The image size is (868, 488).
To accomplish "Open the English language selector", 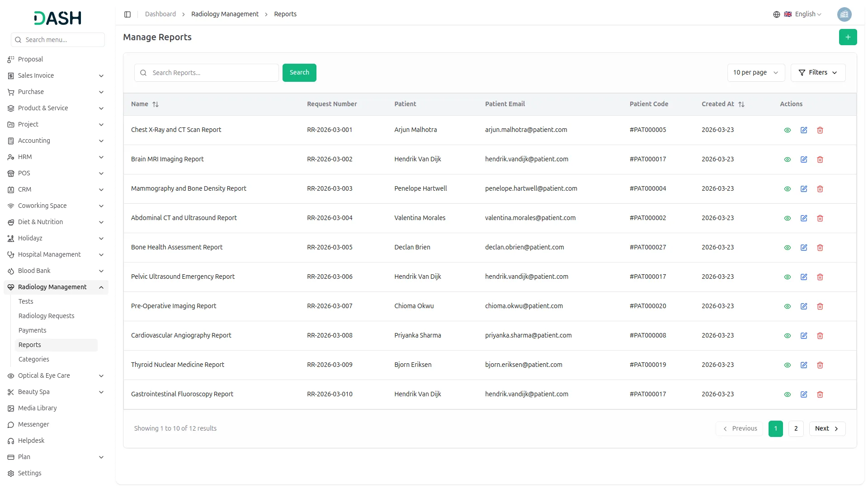I will [x=802, y=14].
